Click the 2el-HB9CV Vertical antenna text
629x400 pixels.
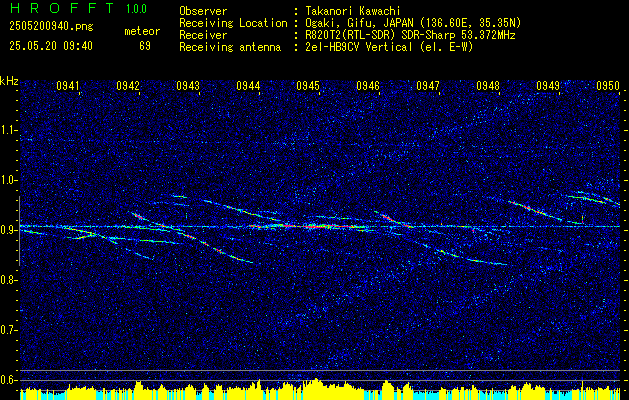389,47
